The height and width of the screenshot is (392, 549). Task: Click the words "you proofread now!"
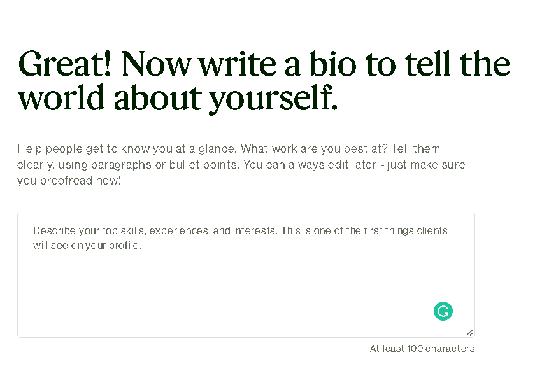click(69, 181)
